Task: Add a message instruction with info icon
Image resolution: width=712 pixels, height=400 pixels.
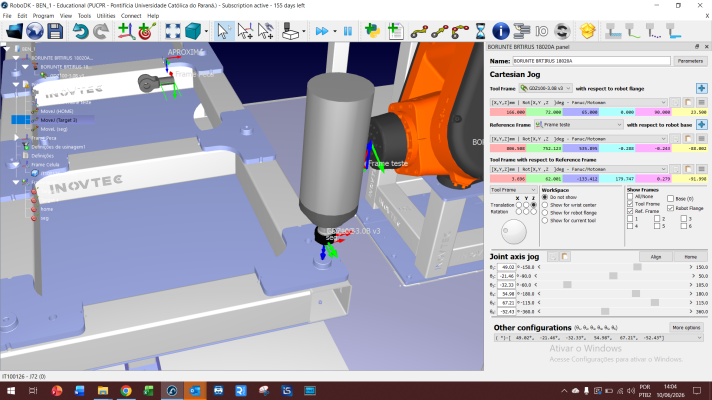Action: click(x=501, y=31)
